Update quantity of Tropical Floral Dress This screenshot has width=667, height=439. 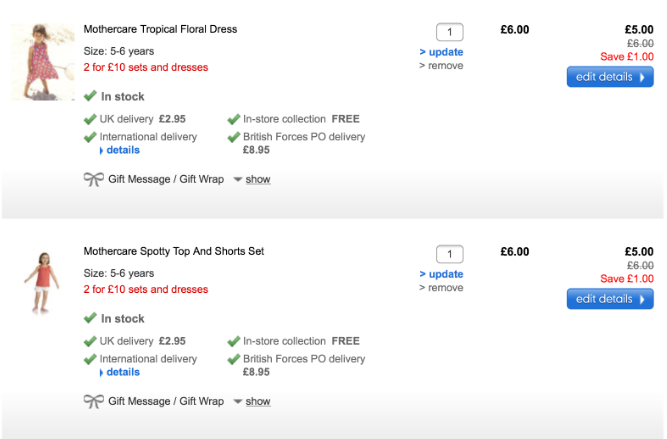pyautogui.click(x=441, y=52)
